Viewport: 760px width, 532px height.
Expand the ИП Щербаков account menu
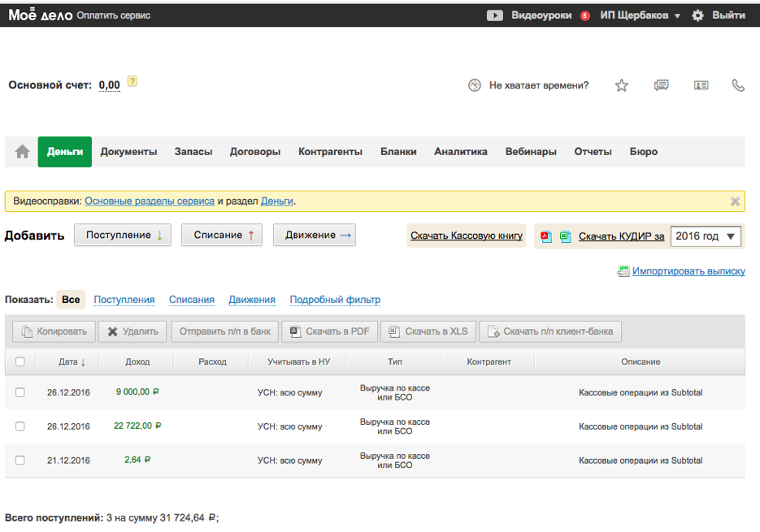point(640,15)
